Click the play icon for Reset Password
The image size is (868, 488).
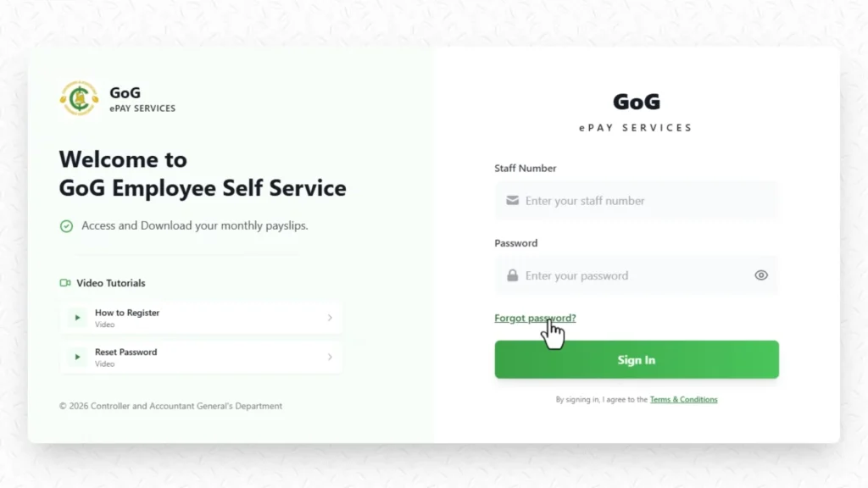[77, 357]
